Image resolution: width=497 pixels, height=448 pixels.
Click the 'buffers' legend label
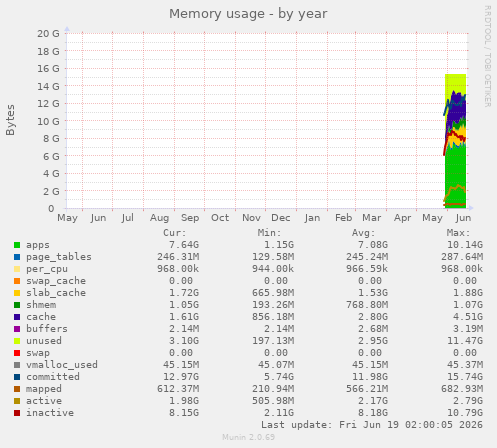[x=47, y=329]
